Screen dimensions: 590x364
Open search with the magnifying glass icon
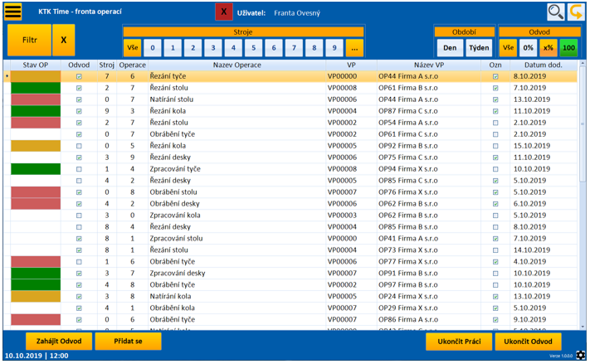[x=555, y=12]
